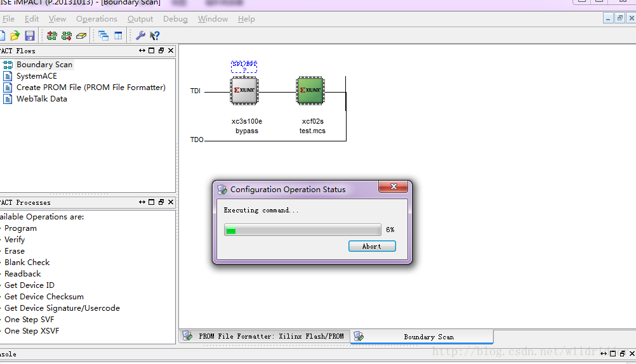Toggle slide-out on the iMPACT Processes panel
This screenshot has width=636, height=364.
142,202
